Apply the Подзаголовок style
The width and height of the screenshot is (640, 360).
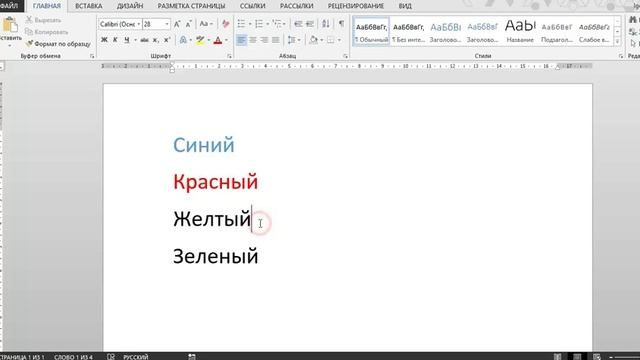pos(557,32)
